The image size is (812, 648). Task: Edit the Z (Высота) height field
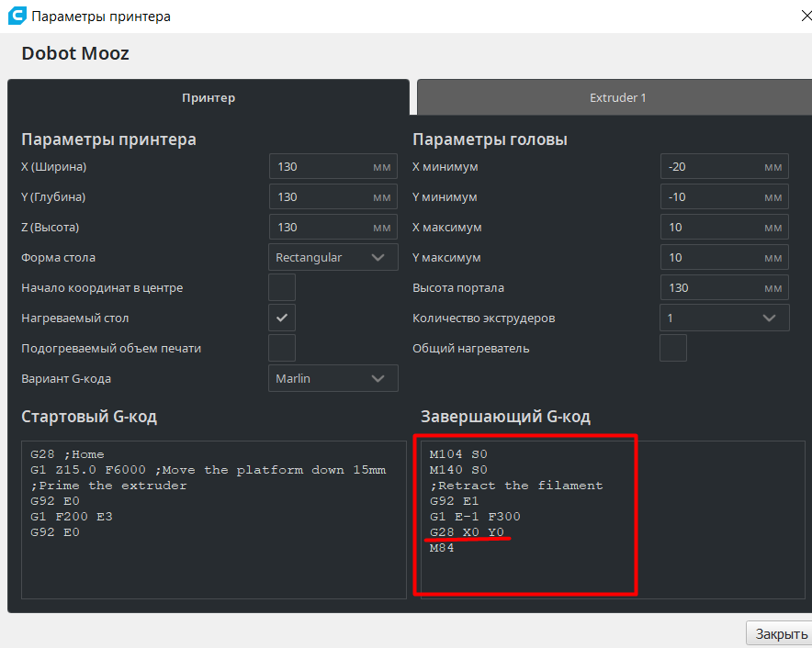[333, 227]
